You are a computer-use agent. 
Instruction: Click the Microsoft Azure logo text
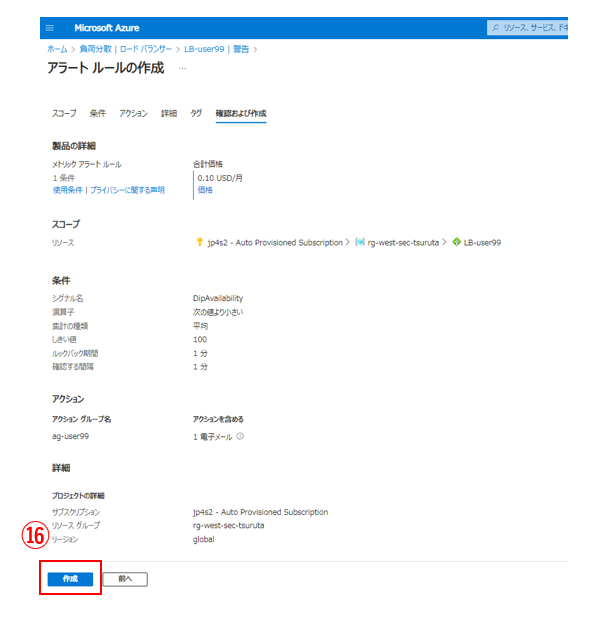click(107, 28)
